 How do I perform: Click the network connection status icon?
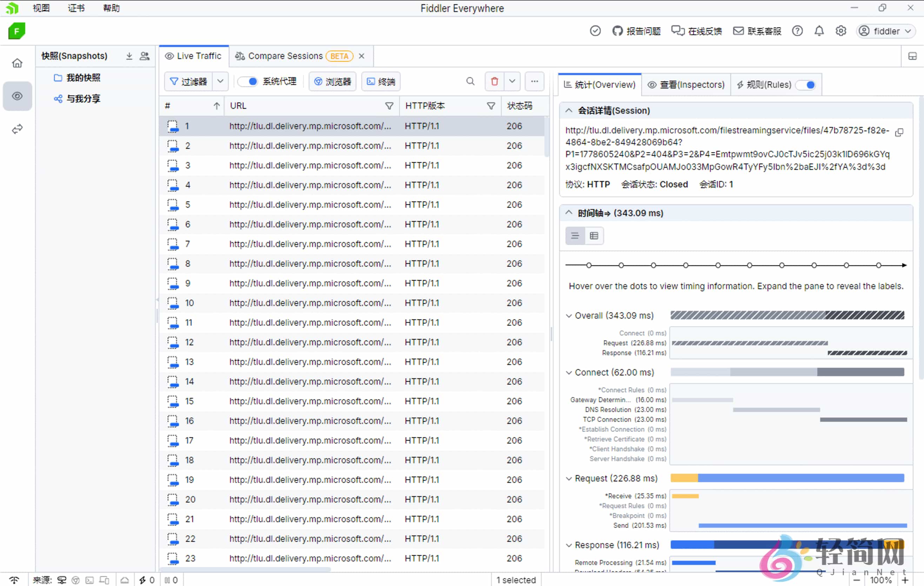(x=14, y=580)
